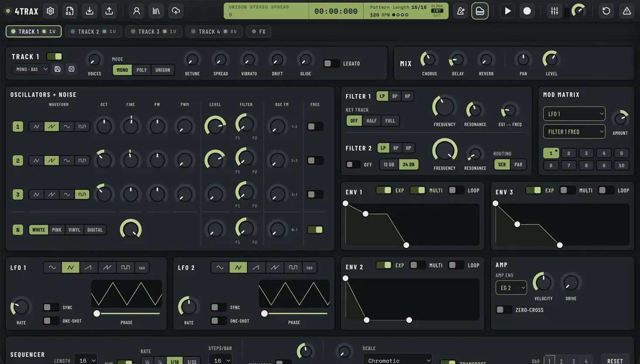640x364 pixels.
Task: Open the AMP ENV EG 2 dropdown
Action: tap(511, 288)
